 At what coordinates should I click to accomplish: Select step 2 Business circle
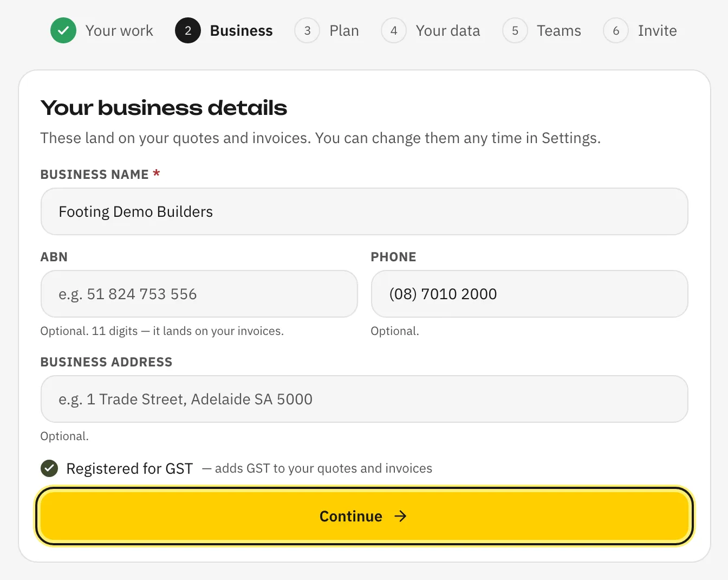pyautogui.click(x=188, y=30)
